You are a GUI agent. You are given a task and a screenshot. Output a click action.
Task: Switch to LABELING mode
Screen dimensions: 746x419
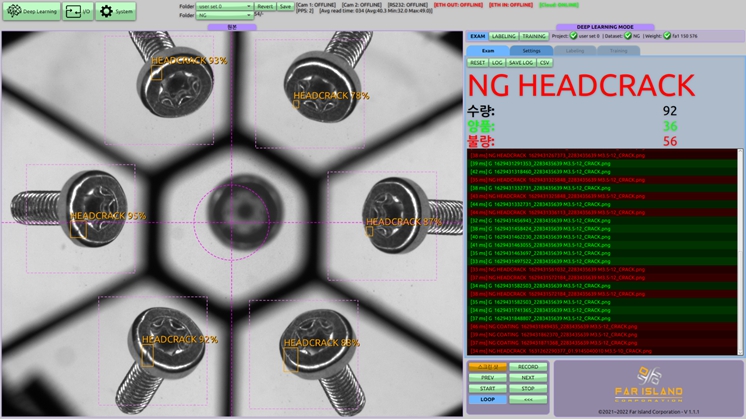(503, 36)
